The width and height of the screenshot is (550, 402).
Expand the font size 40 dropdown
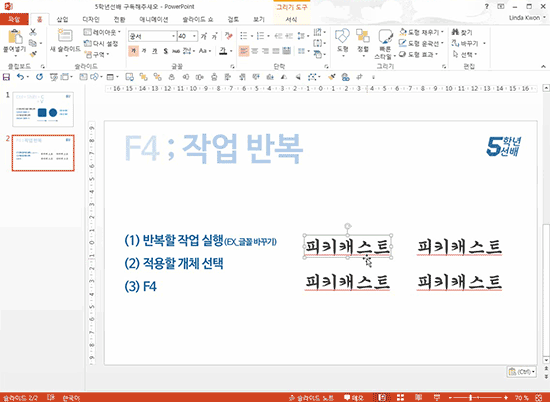[x=194, y=36]
